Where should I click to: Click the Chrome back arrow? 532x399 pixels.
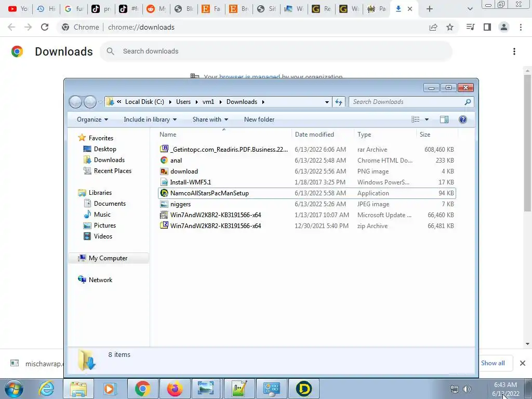point(11,27)
